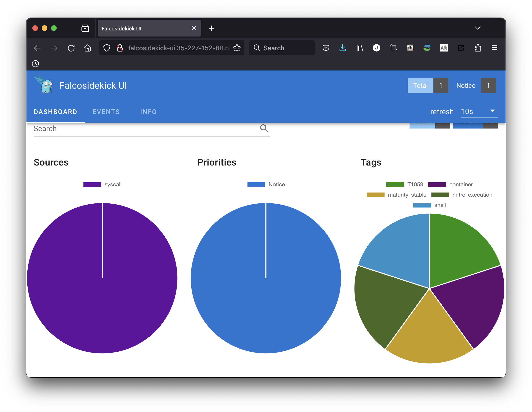Click the dashboard search magnifier icon
Screen dimensions: 532x412
tap(264, 128)
